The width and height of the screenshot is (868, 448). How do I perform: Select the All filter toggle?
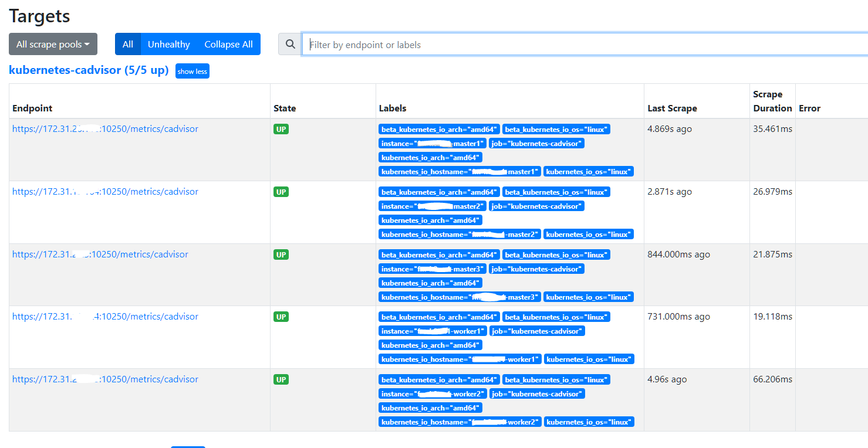[x=128, y=45]
